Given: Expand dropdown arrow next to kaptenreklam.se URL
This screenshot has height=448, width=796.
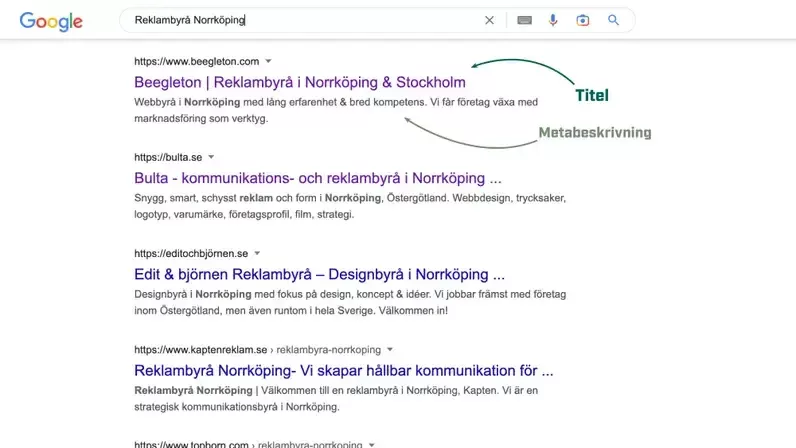Looking at the screenshot, I should (390, 349).
